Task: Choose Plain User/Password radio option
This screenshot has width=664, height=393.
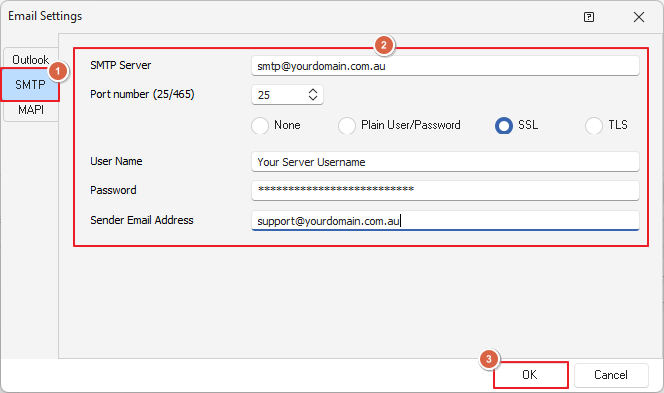Action: 346,125
